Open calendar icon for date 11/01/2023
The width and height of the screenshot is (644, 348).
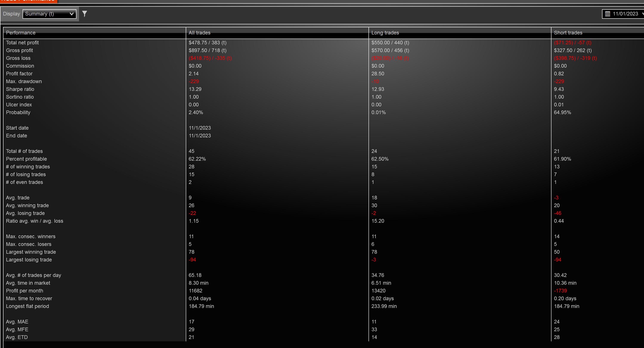(607, 14)
